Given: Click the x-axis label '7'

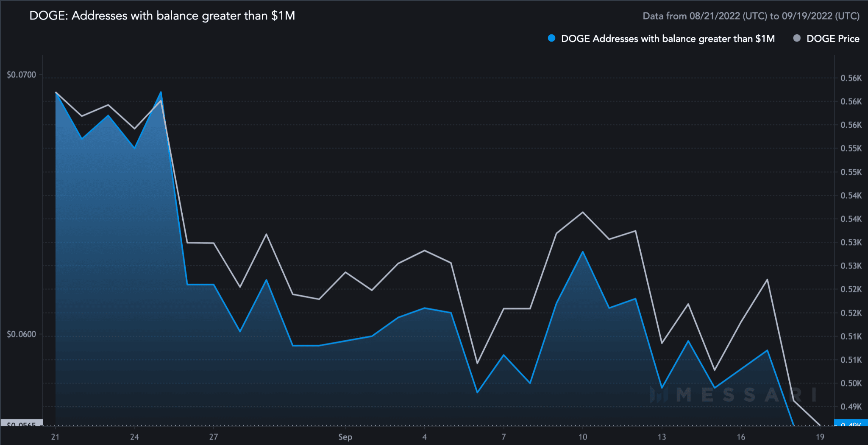Looking at the screenshot, I should 504,437.
